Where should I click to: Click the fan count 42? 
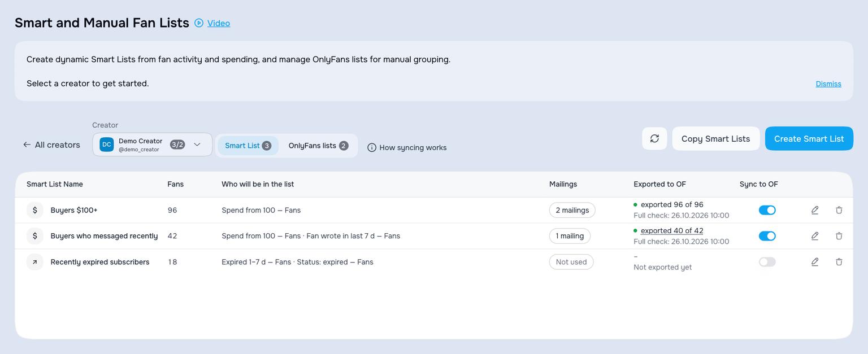click(172, 236)
